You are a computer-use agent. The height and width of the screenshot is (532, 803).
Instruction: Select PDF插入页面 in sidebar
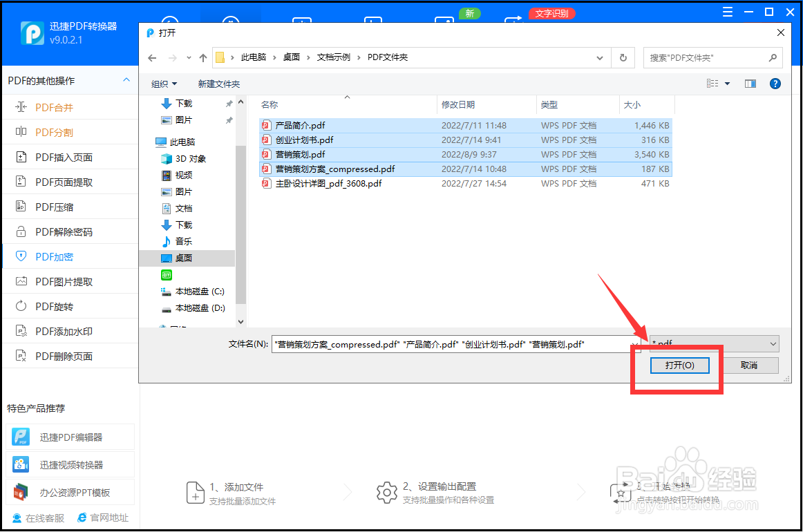tap(70, 158)
